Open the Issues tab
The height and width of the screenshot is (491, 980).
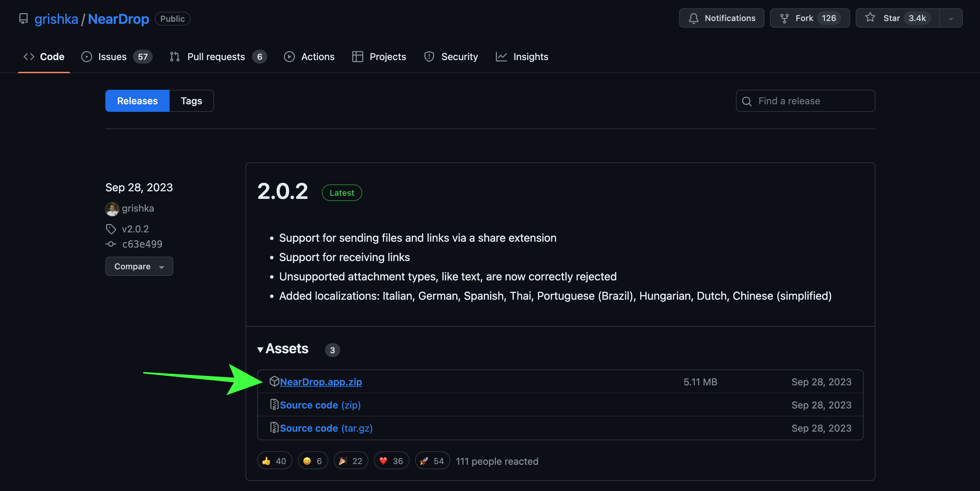point(116,57)
